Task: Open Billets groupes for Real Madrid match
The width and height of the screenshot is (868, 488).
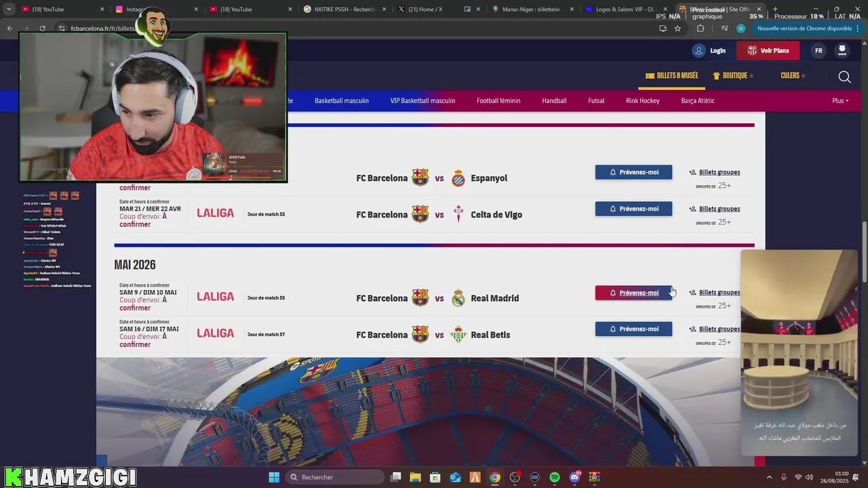Action: 719,293
